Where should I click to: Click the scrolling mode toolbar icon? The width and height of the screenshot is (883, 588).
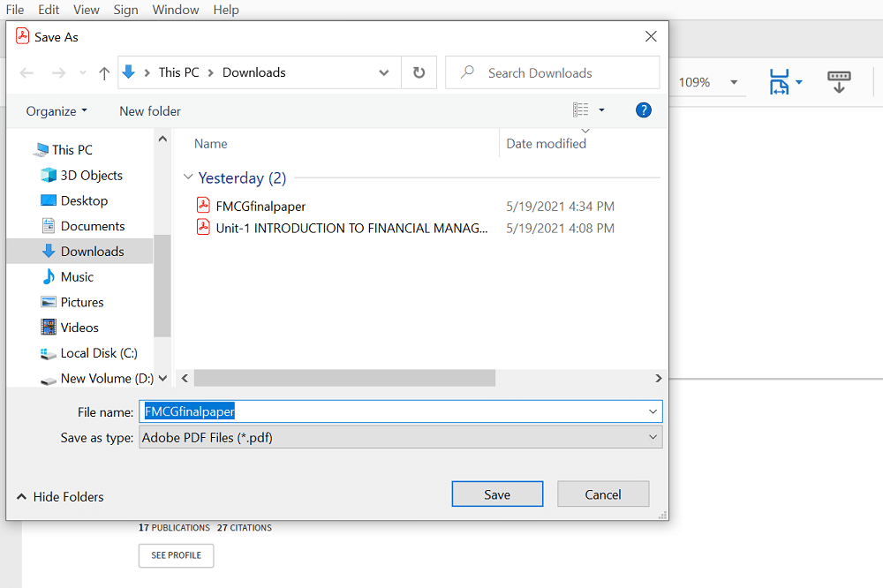coord(839,82)
